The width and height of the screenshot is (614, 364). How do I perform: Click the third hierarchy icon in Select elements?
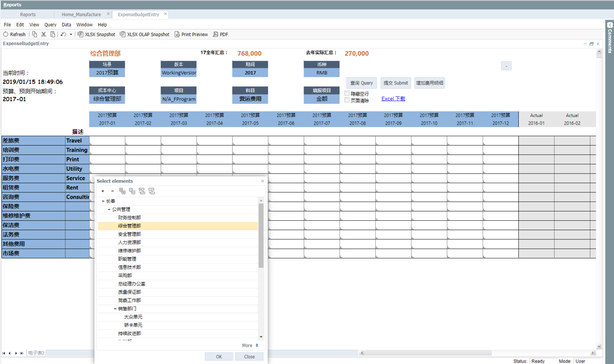coord(142,191)
